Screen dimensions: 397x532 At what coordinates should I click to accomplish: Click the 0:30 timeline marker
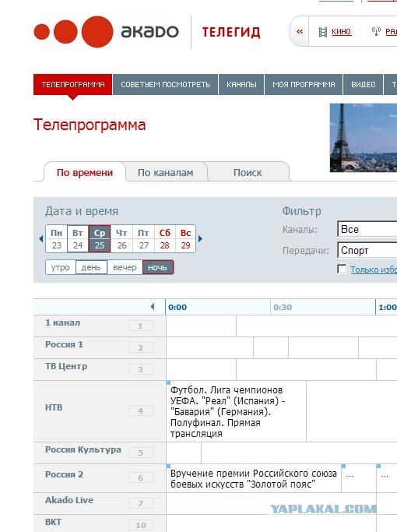pyautogui.click(x=283, y=308)
